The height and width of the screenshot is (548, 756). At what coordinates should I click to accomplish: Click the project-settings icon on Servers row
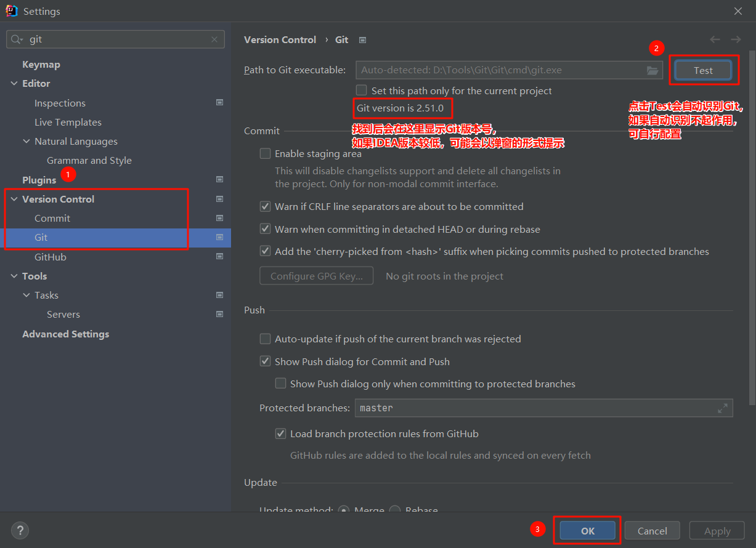coord(219,314)
